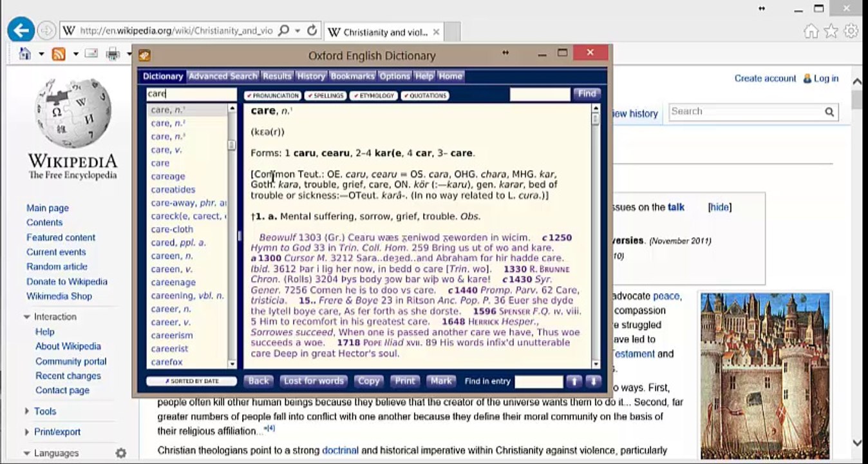The width and height of the screenshot is (868, 464).
Task: Click the Find in entry text field
Action: (x=539, y=382)
